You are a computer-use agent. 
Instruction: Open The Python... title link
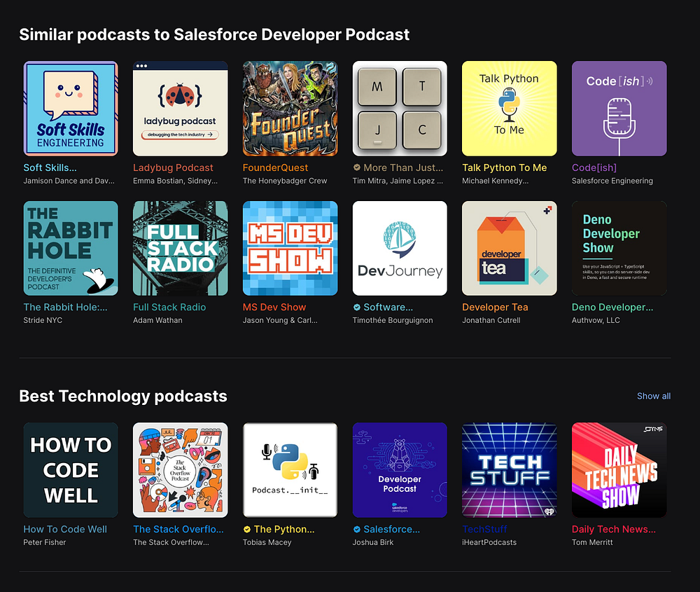284,529
